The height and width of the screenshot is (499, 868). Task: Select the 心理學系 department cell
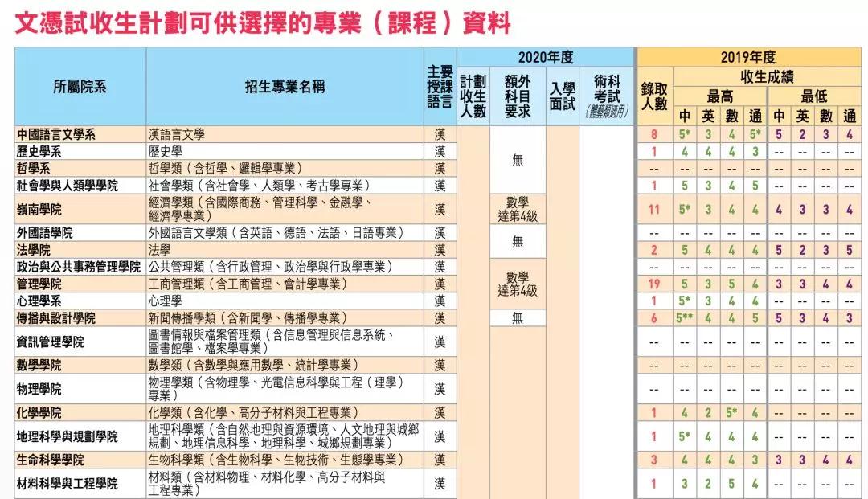[39, 301]
